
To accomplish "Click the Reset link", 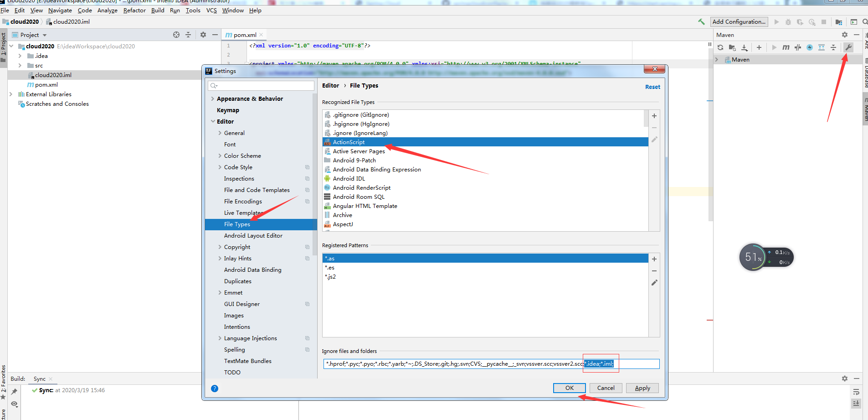I will [x=652, y=87].
